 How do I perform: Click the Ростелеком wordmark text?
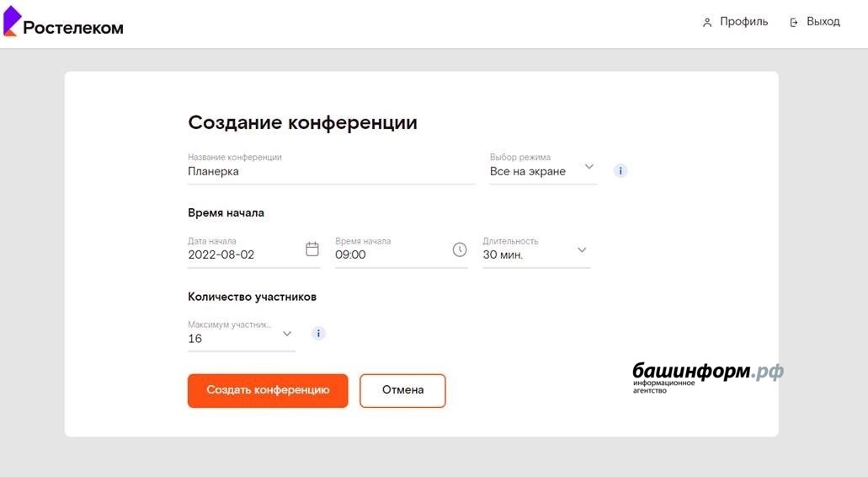(x=73, y=28)
